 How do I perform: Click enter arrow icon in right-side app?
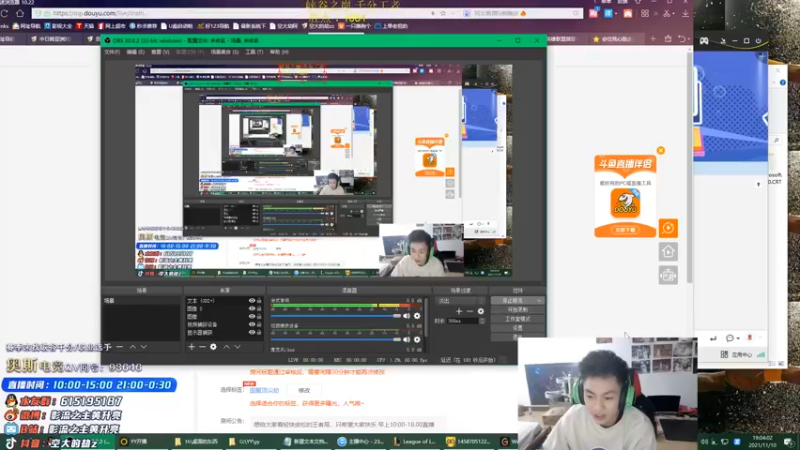[713, 338]
